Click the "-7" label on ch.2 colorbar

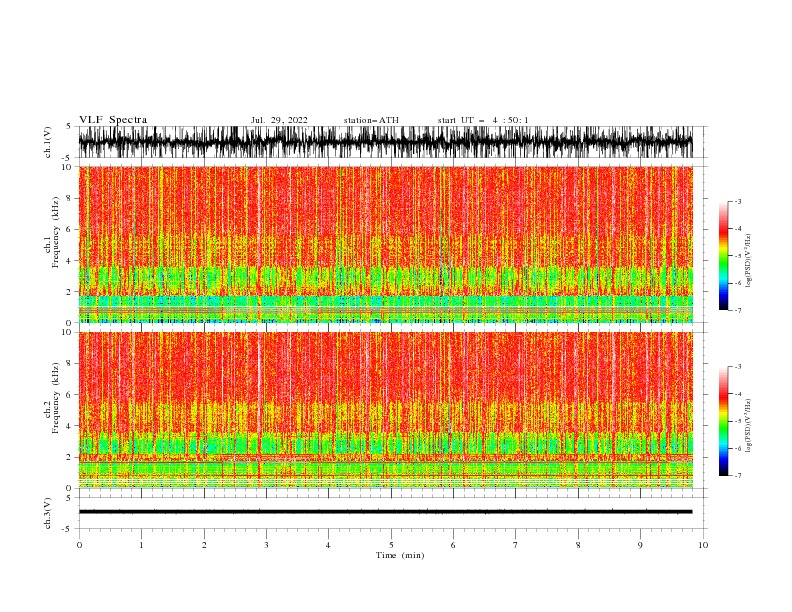(737, 476)
